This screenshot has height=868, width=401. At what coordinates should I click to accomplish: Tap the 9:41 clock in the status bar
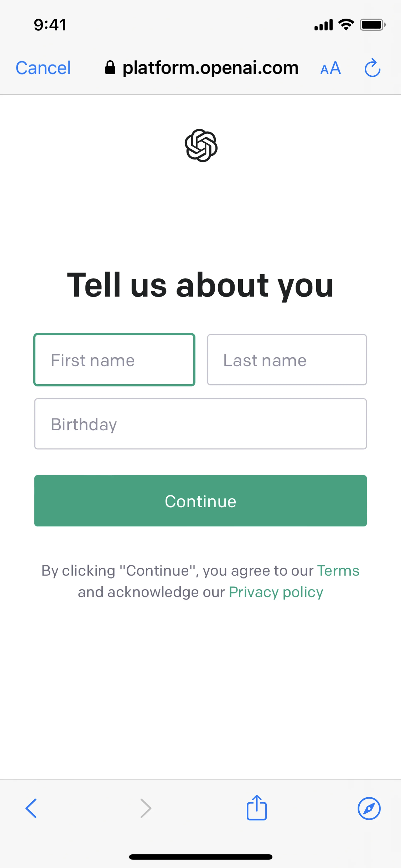click(x=50, y=25)
